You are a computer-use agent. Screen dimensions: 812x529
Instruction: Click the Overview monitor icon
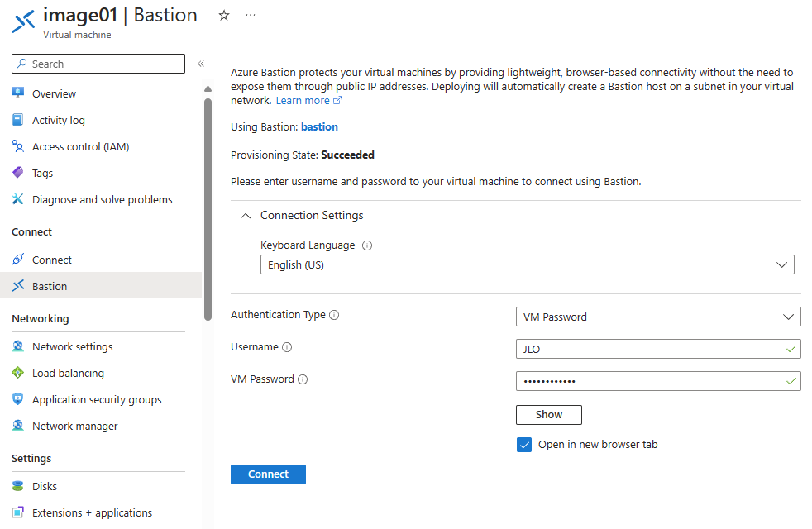click(17, 93)
